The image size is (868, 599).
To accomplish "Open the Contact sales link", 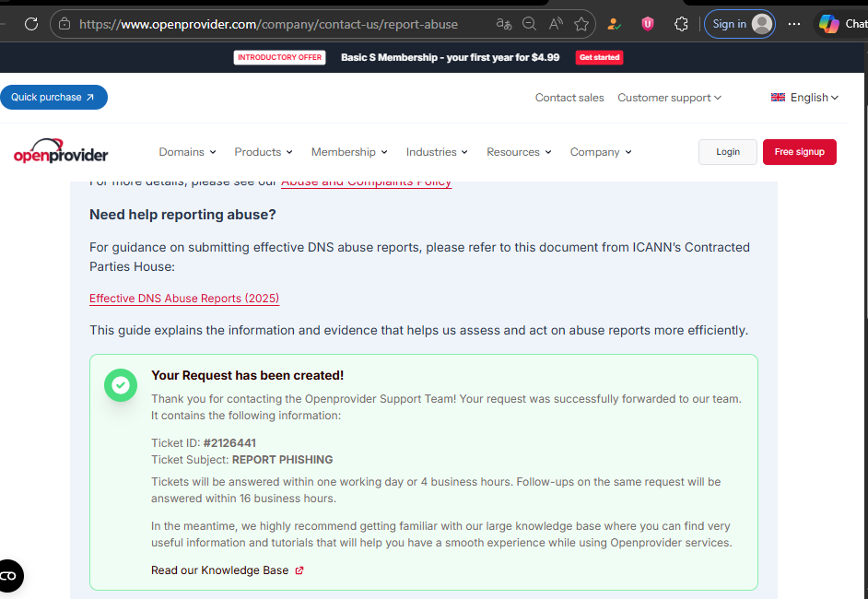I will 569,98.
